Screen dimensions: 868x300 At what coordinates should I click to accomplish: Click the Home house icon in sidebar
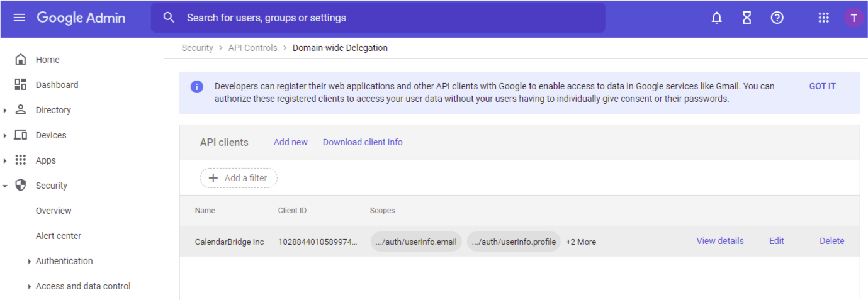click(20, 59)
